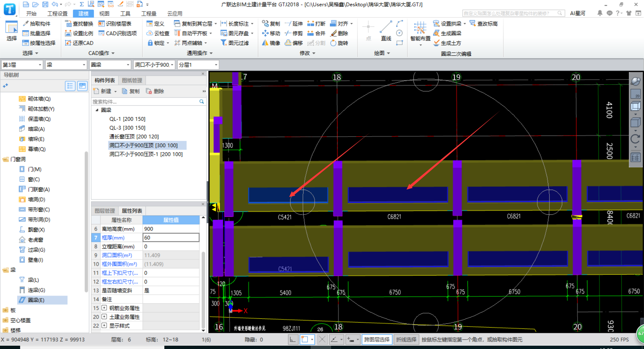
Task: Select the 批量选择 batch select tool
Action: [36, 33]
